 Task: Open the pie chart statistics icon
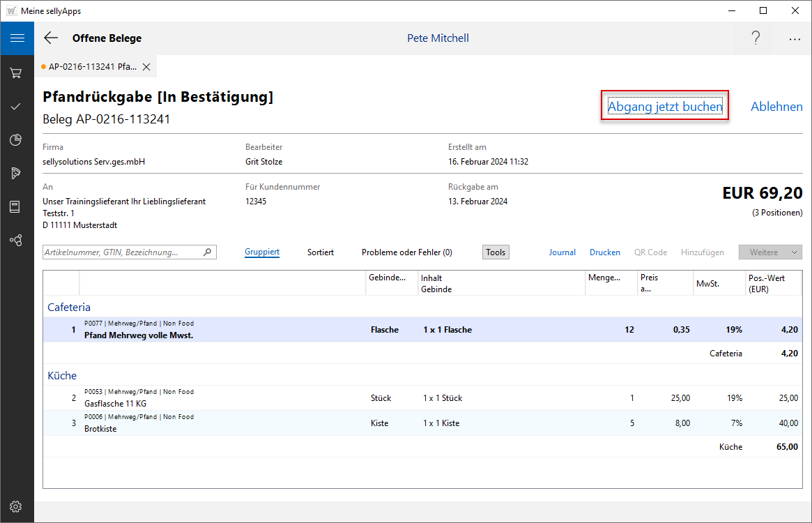(17, 140)
